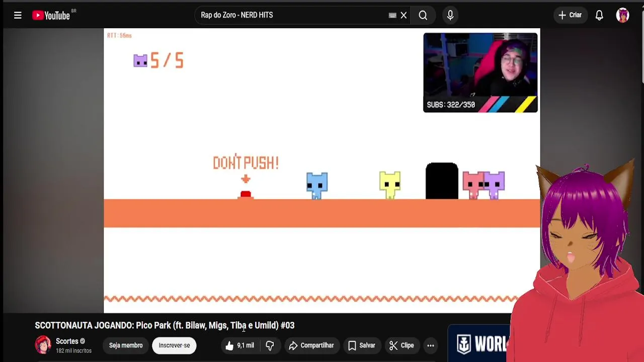Open the Scortes channel name link
This screenshot has height=362, width=644.
tap(67, 341)
